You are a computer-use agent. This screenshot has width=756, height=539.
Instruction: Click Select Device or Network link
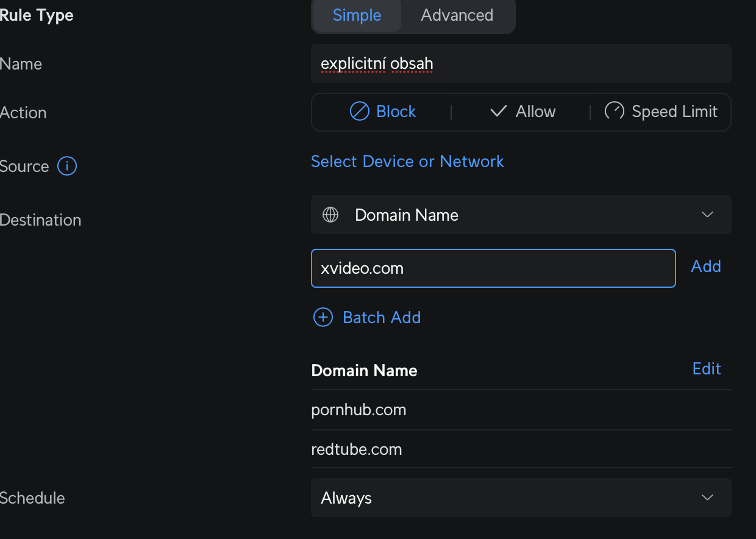tap(407, 161)
